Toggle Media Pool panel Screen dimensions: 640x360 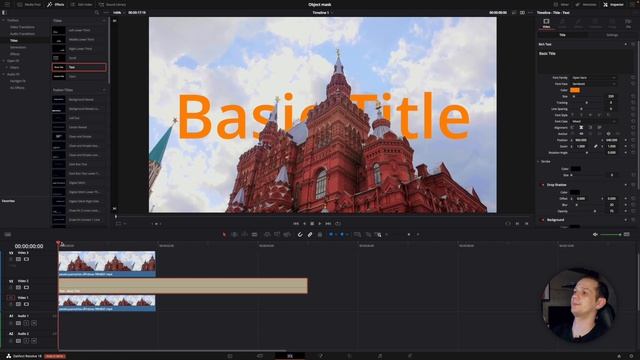29,4
